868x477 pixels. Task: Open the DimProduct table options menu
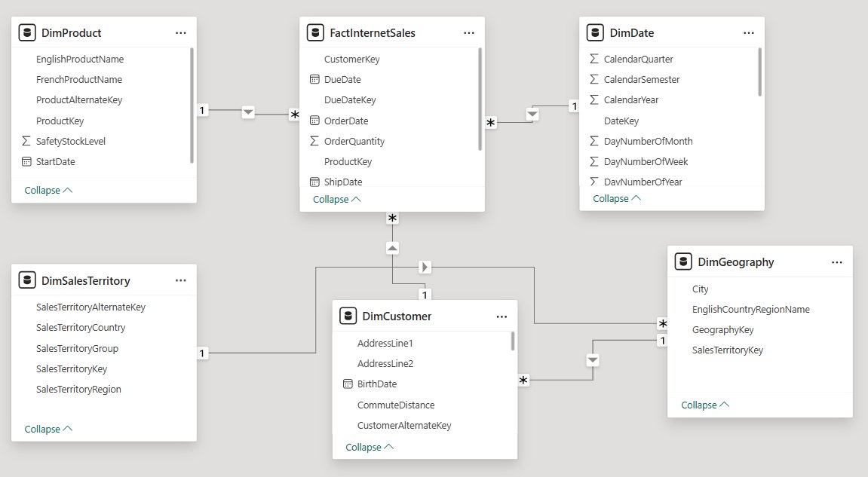pos(180,33)
